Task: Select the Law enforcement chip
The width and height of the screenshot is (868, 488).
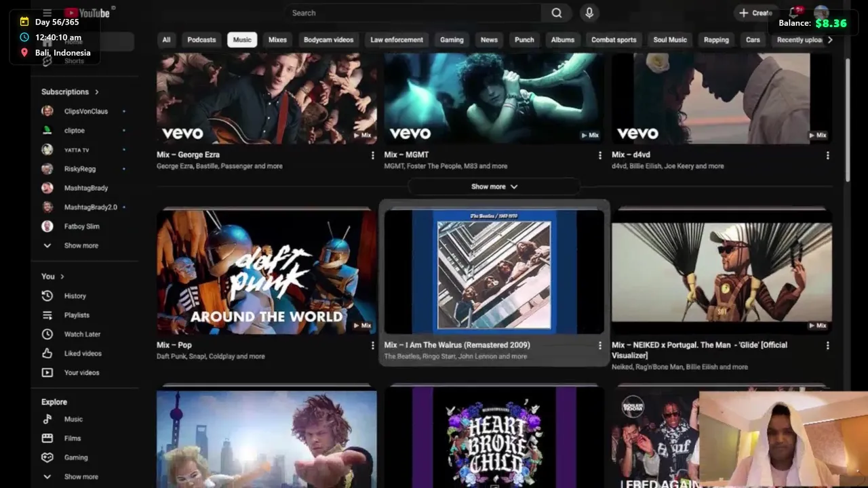Action: [397, 39]
